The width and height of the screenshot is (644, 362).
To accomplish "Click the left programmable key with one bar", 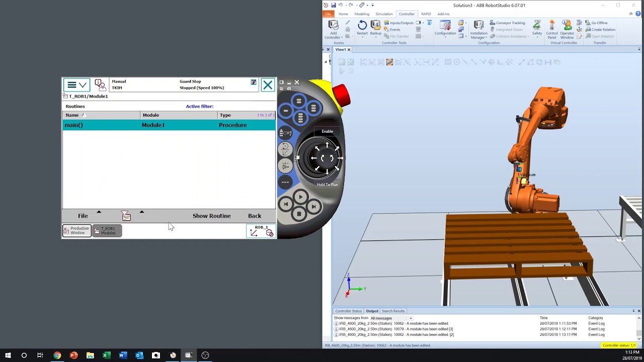I will 285,110.
